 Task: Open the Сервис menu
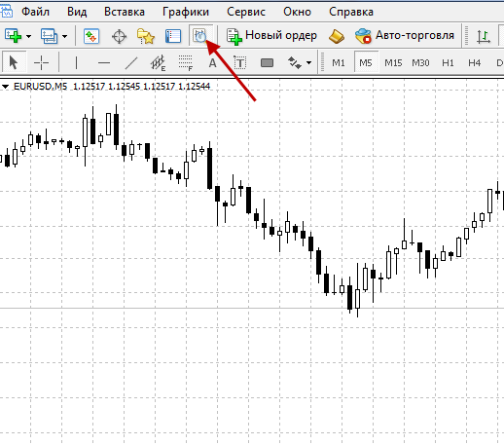[x=246, y=12]
